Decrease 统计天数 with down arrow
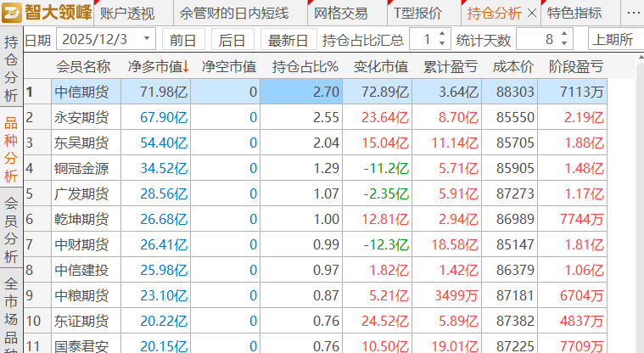Viewport: 644px width, 353px height. click(564, 43)
